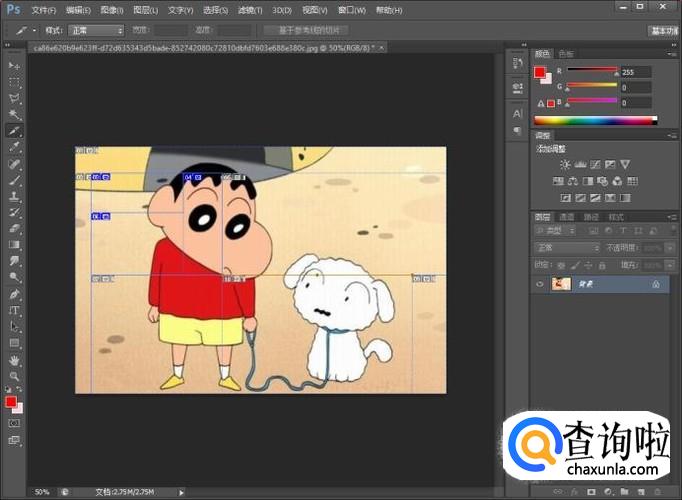Select the Hand tool
This screenshot has height=500, width=682.
click(x=14, y=360)
